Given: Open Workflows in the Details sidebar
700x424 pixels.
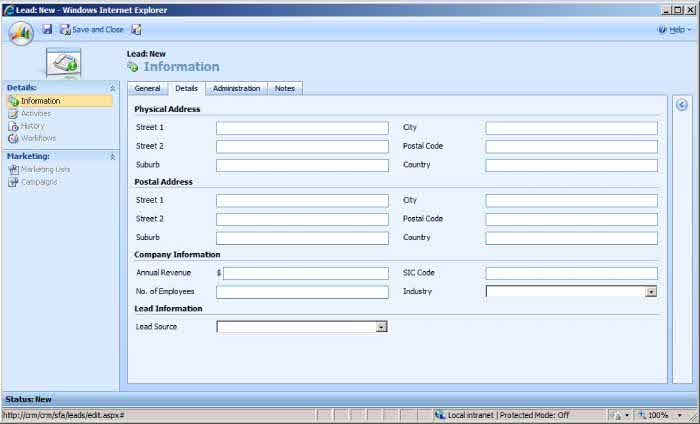Looking at the screenshot, I should click(x=38, y=138).
